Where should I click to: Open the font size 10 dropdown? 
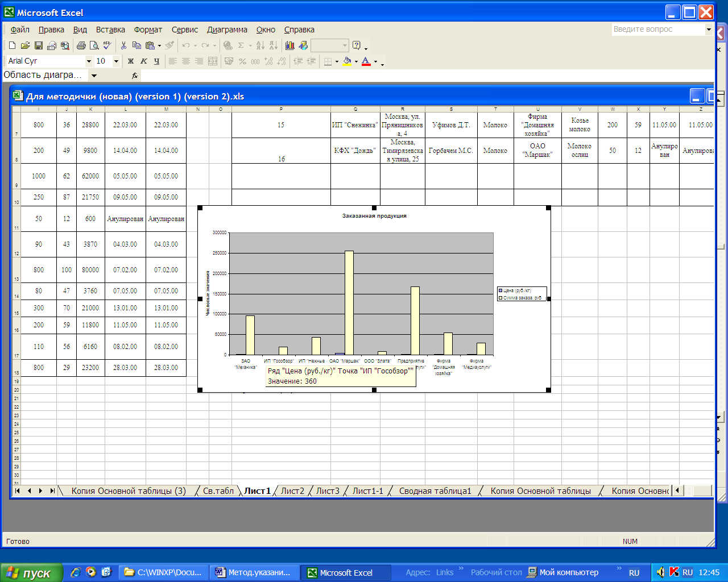(116, 61)
